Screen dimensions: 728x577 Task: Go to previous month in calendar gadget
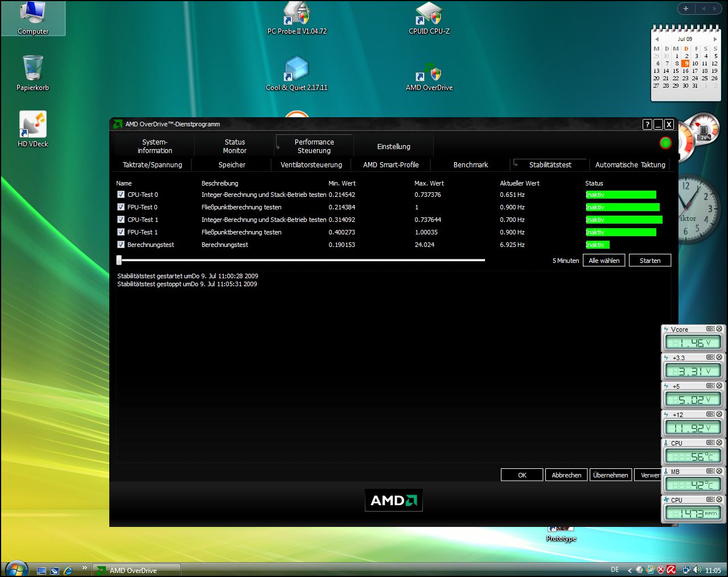click(656, 39)
